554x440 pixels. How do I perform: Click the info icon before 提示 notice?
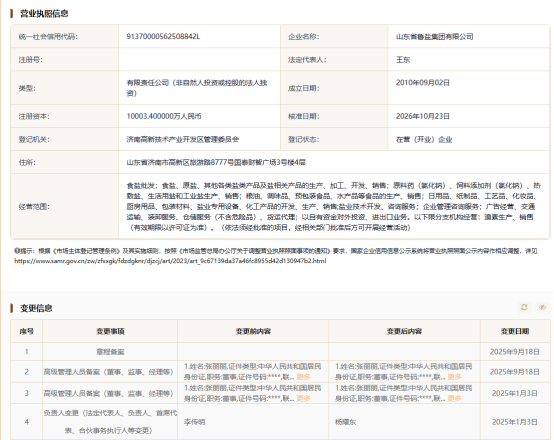(16, 251)
